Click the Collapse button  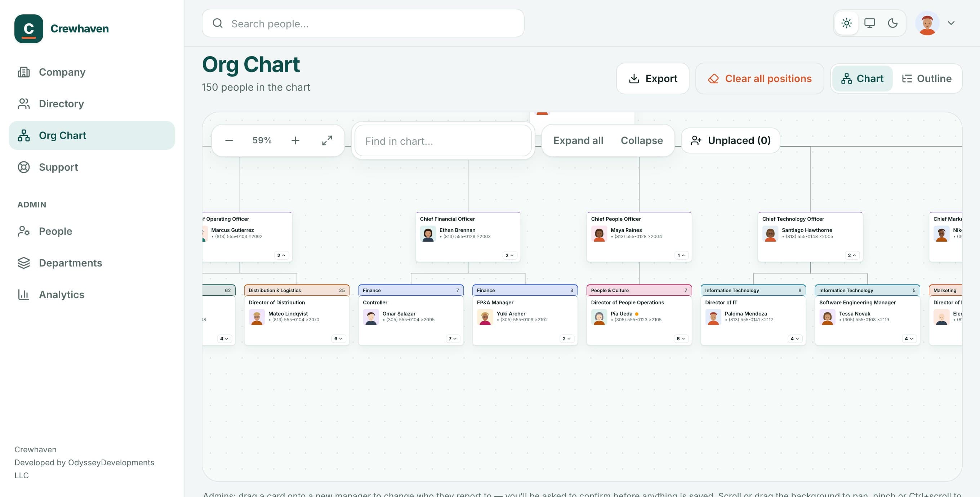point(641,140)
